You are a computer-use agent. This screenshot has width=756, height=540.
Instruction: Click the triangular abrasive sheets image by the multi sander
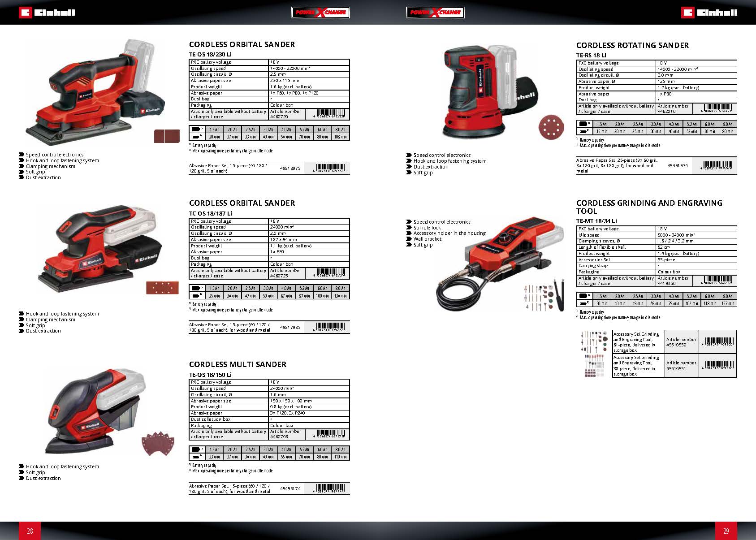(157, 443)
